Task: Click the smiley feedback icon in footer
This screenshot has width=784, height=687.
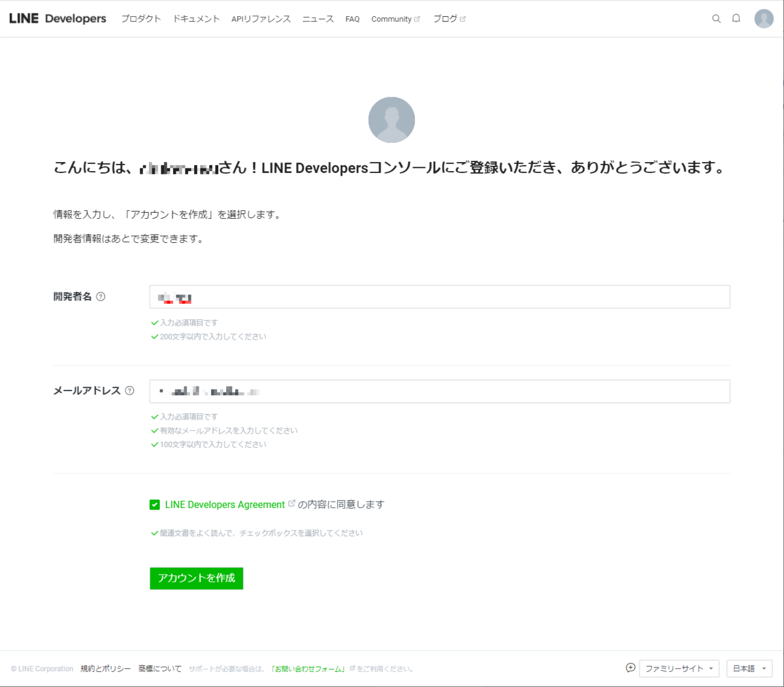Action: 630,667
